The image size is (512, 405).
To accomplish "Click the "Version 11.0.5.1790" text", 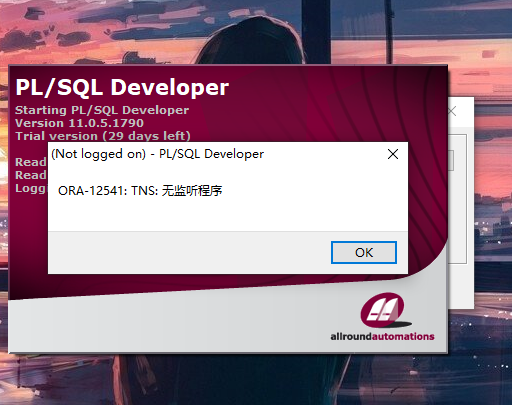I will [79, 123].
